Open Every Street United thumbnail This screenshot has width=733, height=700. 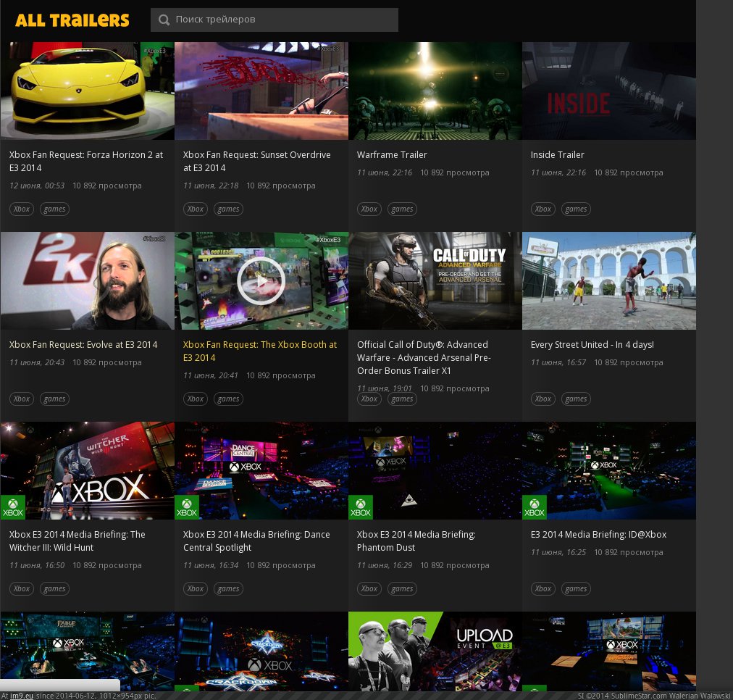609,280
